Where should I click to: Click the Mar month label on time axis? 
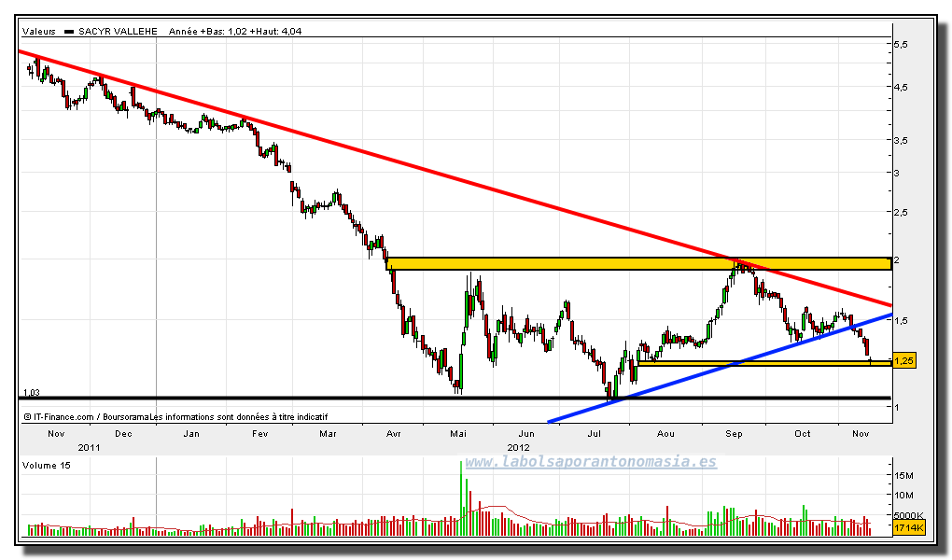pyautogui.click(x=328, y=434)
